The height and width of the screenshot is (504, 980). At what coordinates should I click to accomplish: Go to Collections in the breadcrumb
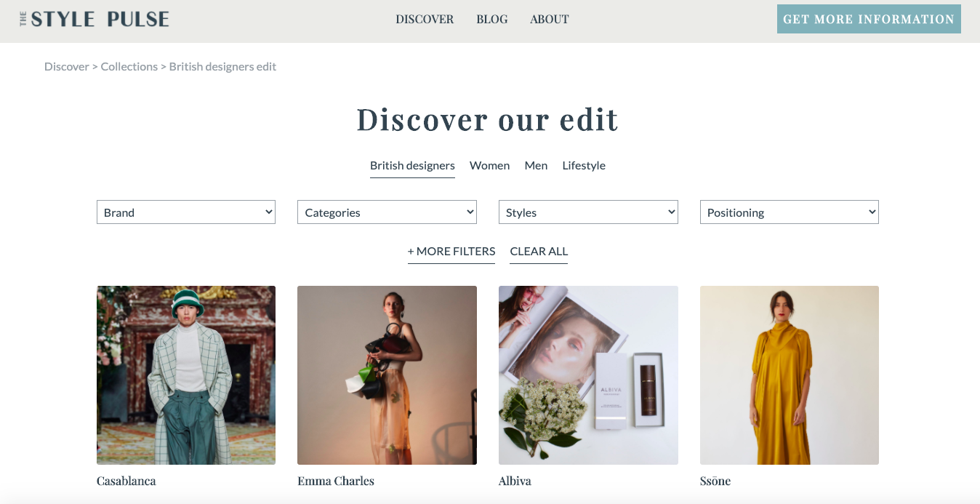129,66
